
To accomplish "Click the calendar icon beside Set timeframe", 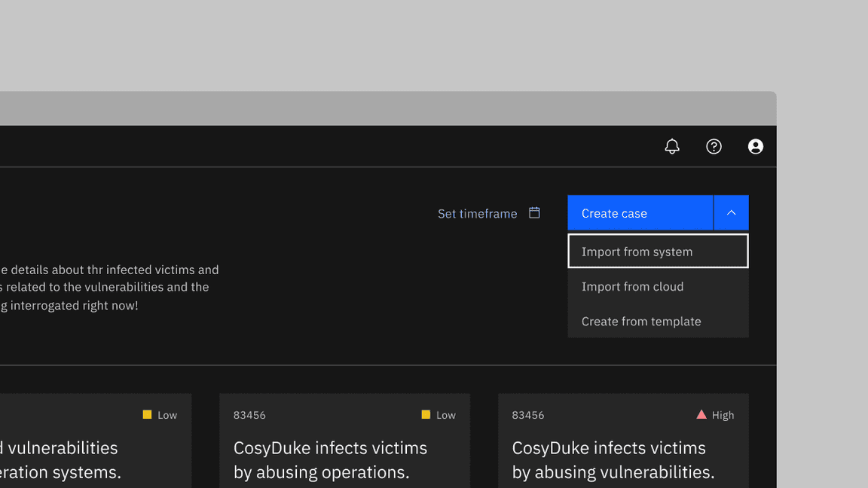I will 534,213.
